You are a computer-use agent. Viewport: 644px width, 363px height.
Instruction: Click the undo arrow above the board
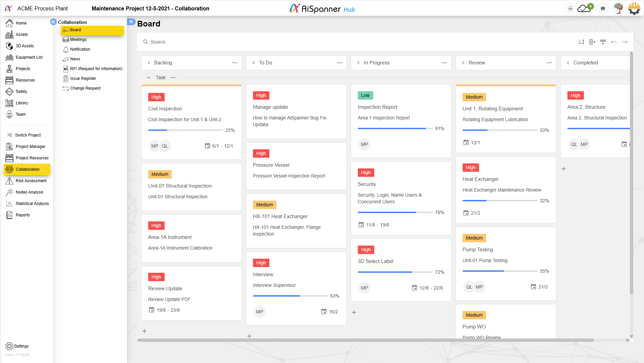point(614,42)
